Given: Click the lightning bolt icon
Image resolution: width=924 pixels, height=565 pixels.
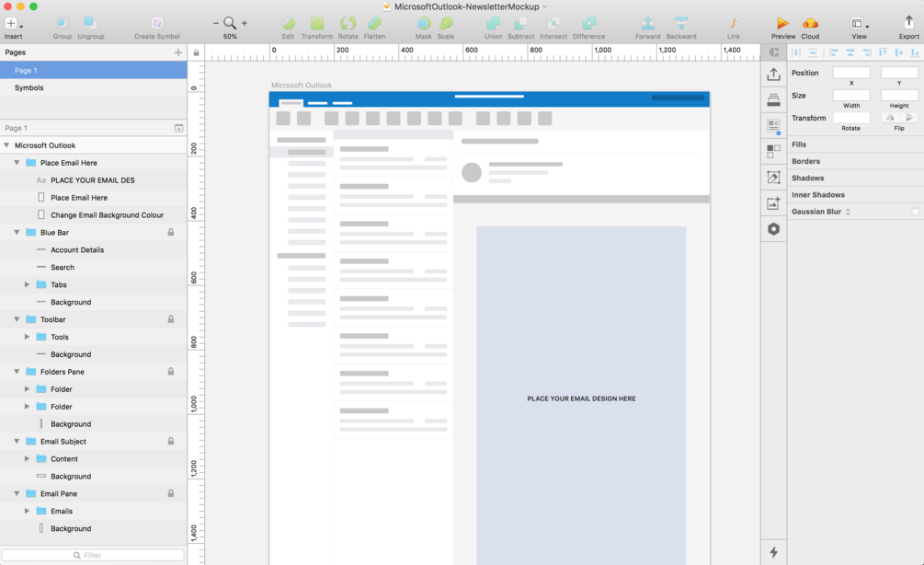Looking at the screenshot, I should coord(774,552).
